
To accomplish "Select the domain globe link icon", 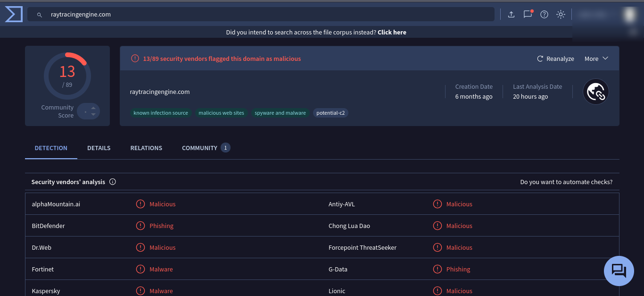I will (596, 92).
